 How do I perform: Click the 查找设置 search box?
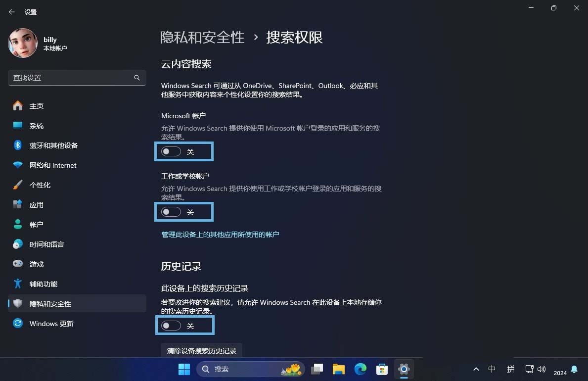click(x=74, y=78)
